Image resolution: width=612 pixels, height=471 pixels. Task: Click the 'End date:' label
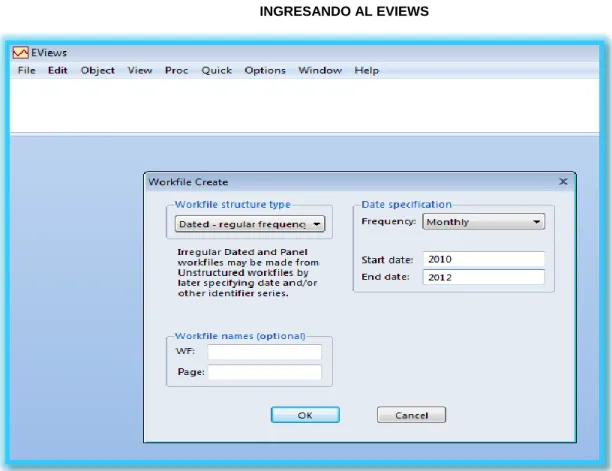click(x=385, y=277)
